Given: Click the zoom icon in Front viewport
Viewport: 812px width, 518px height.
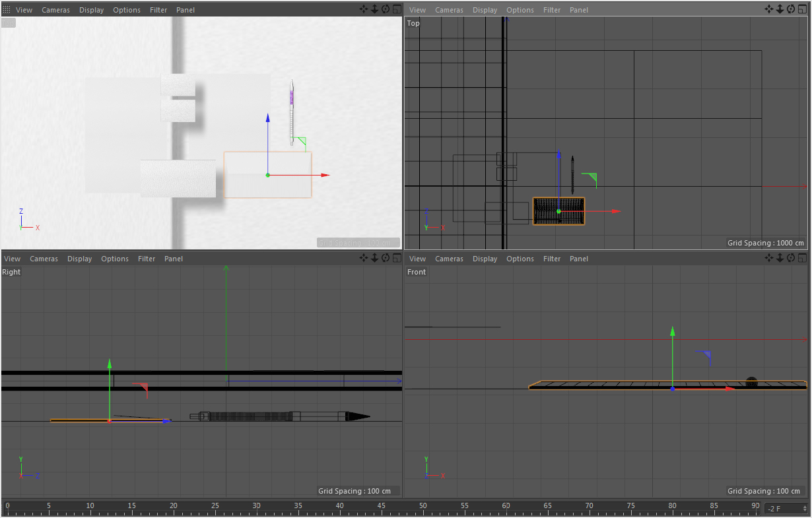Looking at the screenshot, I should (x=780, y=258).
